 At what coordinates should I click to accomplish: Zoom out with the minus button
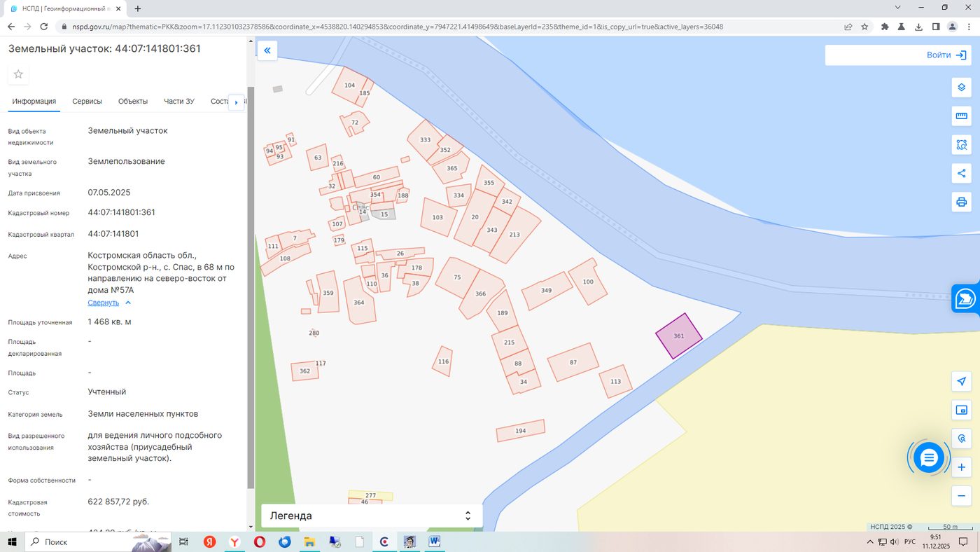click(962, 496)
